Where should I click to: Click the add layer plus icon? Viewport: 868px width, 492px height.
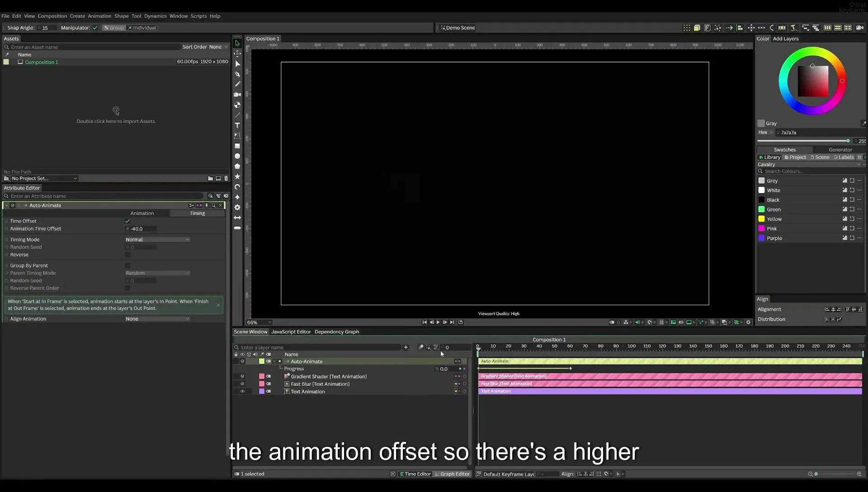[406, 347]
